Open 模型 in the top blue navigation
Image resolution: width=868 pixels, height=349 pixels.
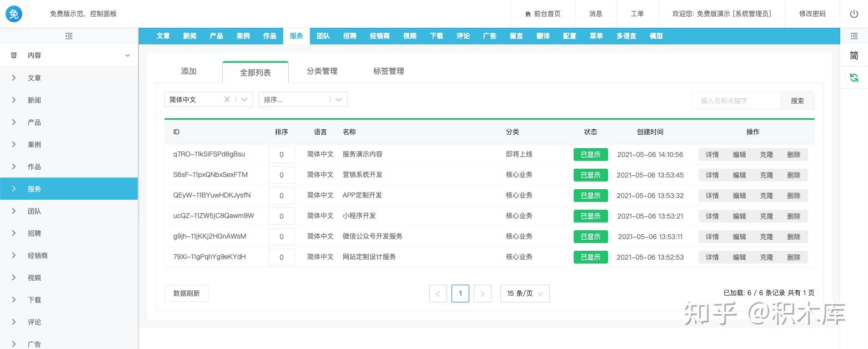coord(656,36)
